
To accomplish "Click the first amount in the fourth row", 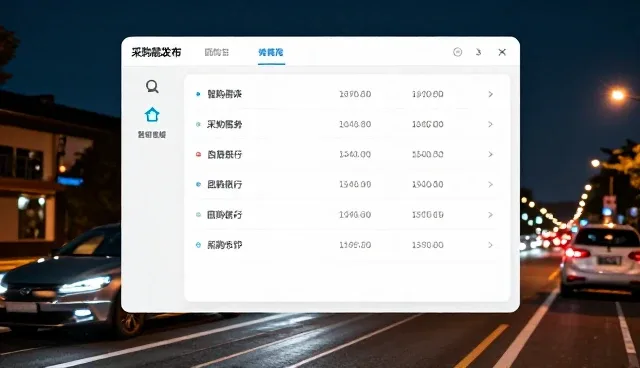I will (x=355, y=184).
